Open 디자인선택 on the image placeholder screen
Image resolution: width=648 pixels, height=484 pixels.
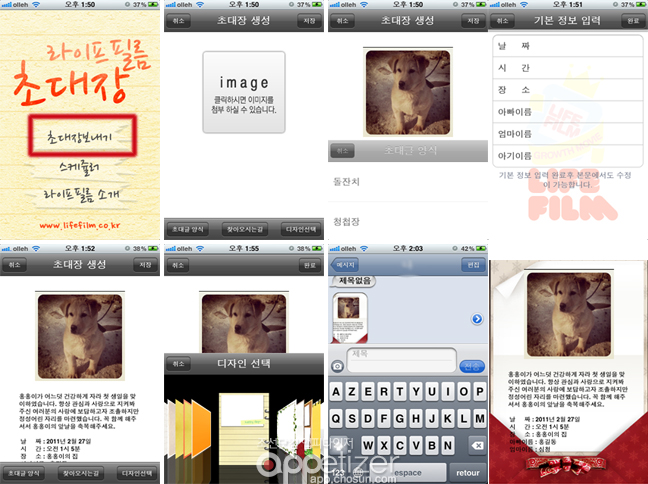[x=301, y=229]
